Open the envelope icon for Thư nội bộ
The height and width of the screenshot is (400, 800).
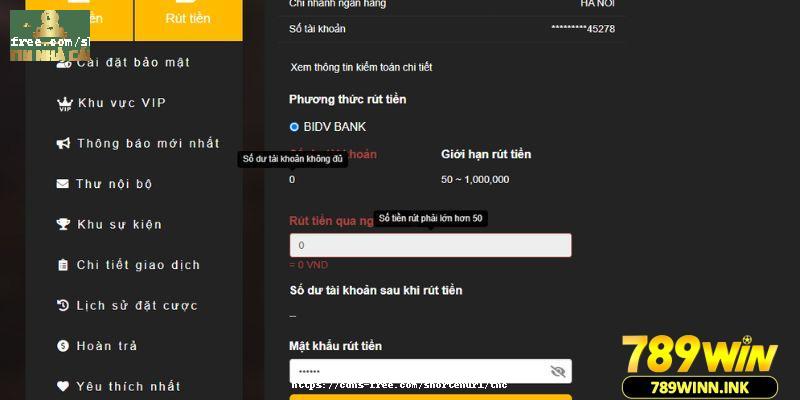tap(63, 183)
